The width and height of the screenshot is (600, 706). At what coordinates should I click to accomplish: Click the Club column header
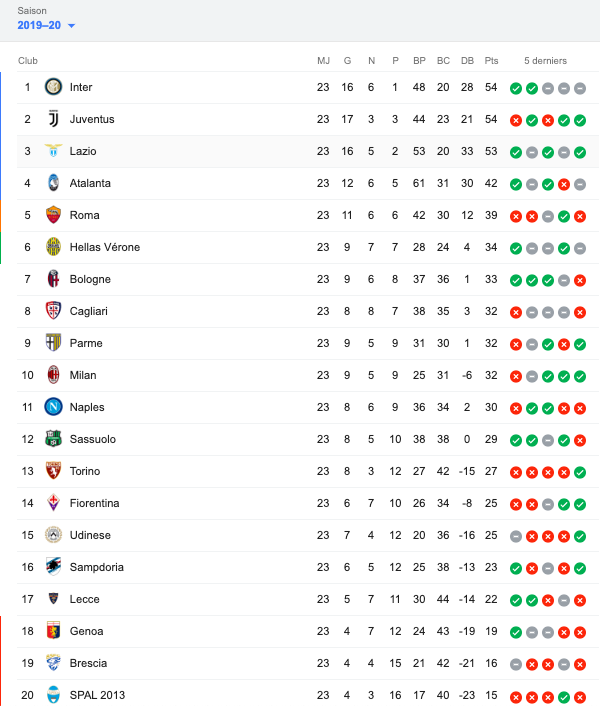pos(28,61)
